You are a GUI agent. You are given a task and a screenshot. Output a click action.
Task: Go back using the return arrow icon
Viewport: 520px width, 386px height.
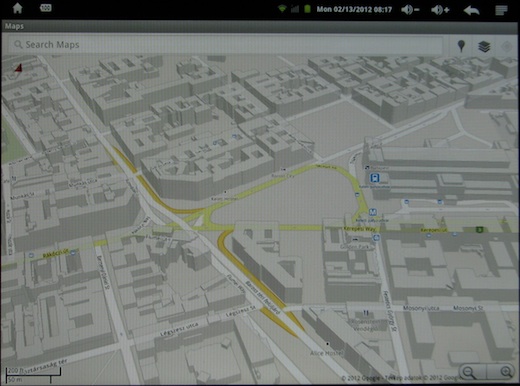[x=471, y=10]
